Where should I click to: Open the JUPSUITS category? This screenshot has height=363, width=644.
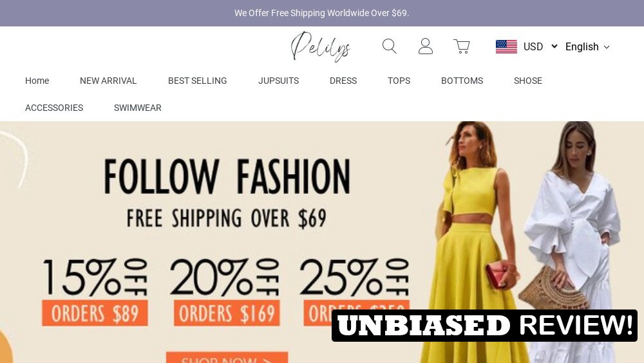[x=278, y=81]
